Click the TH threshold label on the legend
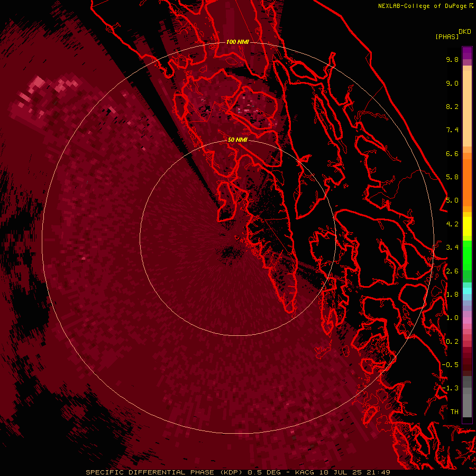The image size is (476, 476). (x=454, y=412)
